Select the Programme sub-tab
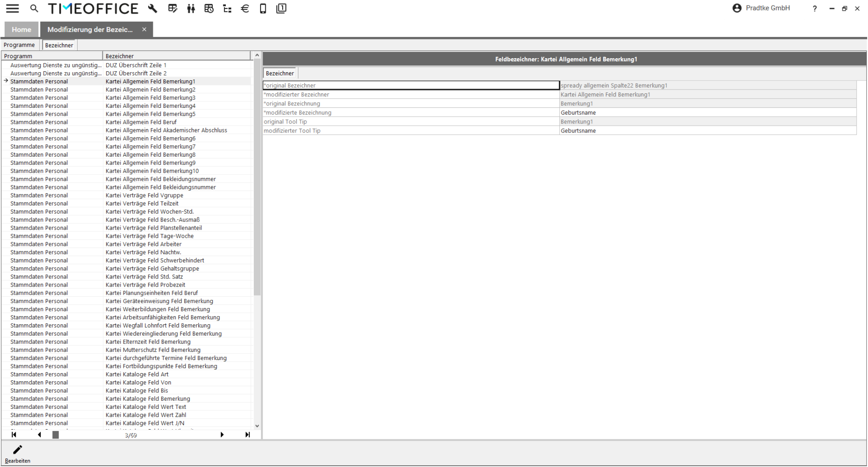The width and height of the screenshot is (868, 467). 20,45
